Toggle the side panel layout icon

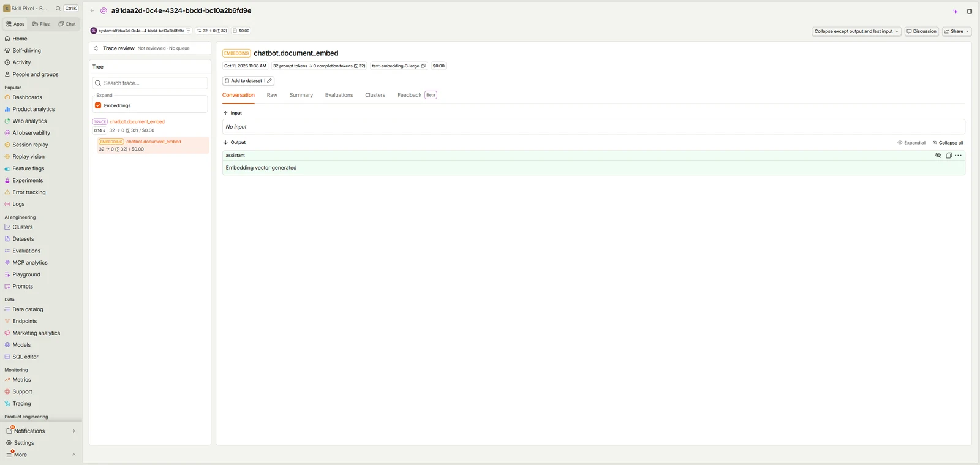click(970, 11)
